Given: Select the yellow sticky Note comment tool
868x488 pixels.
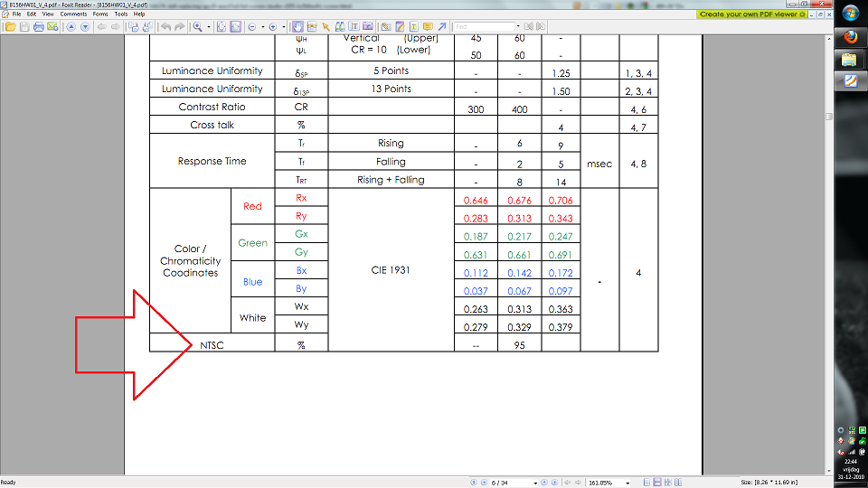Looking at the screenshot, I should [x=428, y=26].
